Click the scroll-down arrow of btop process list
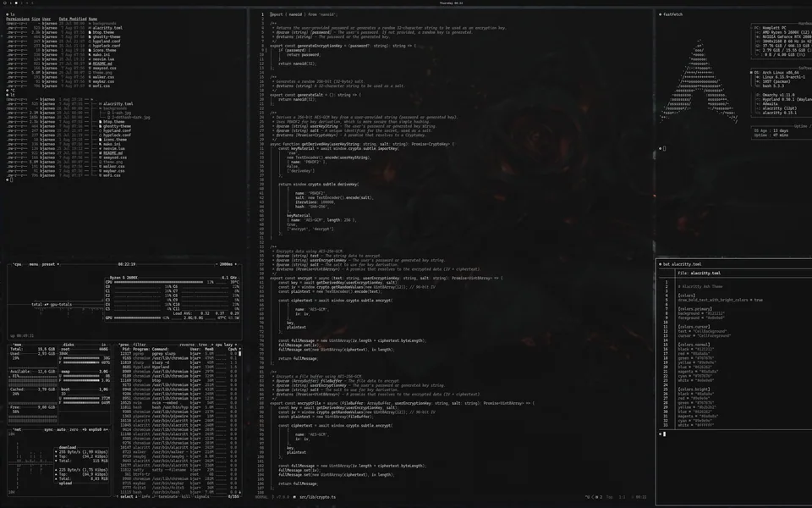812x508 pixels. (x=239, y=493)
